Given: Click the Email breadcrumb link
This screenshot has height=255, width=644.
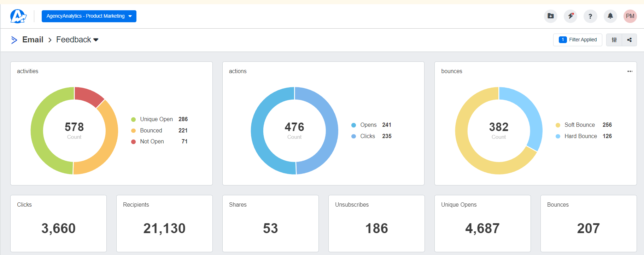Looking at the screenshot, I should tap(33, 40).
